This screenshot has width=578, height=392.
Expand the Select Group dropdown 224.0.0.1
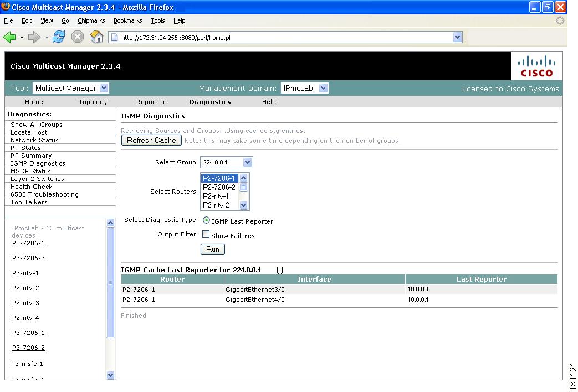pyautogui.click(x=226, y=162)
